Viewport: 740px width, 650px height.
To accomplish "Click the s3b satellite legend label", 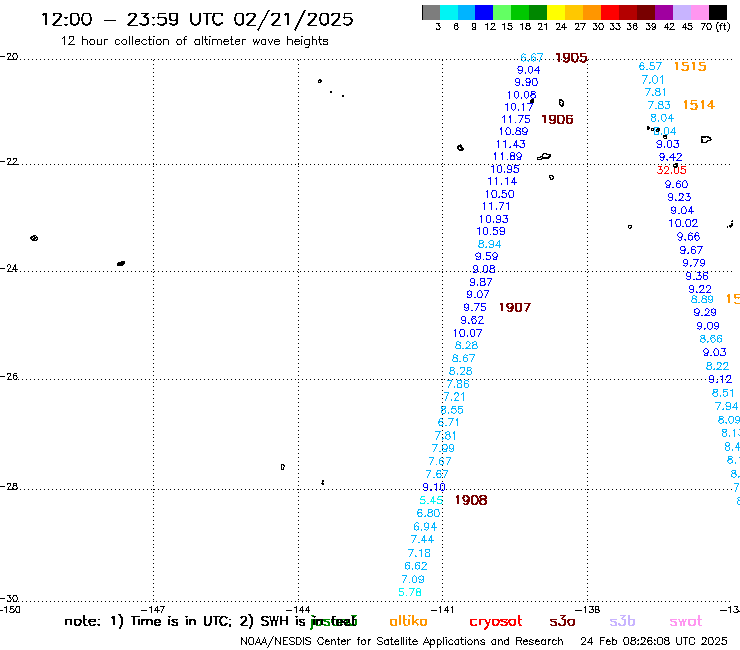I will [x=622, y=621].
